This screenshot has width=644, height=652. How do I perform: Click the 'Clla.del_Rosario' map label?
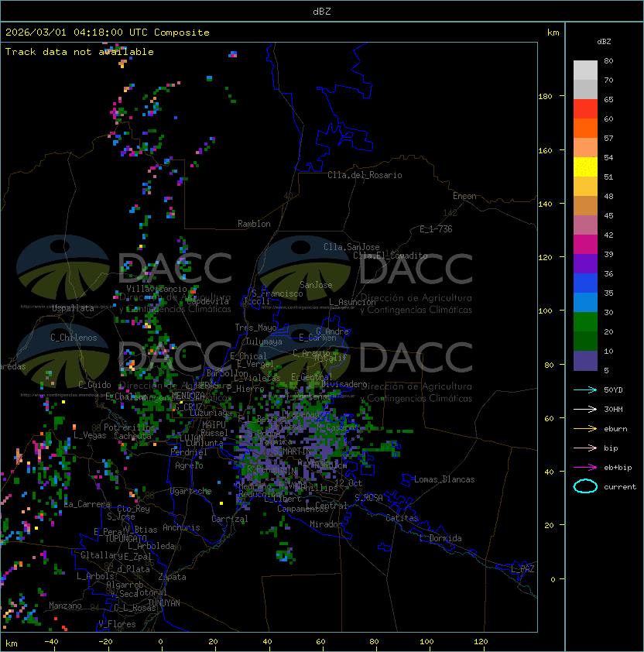365,175
